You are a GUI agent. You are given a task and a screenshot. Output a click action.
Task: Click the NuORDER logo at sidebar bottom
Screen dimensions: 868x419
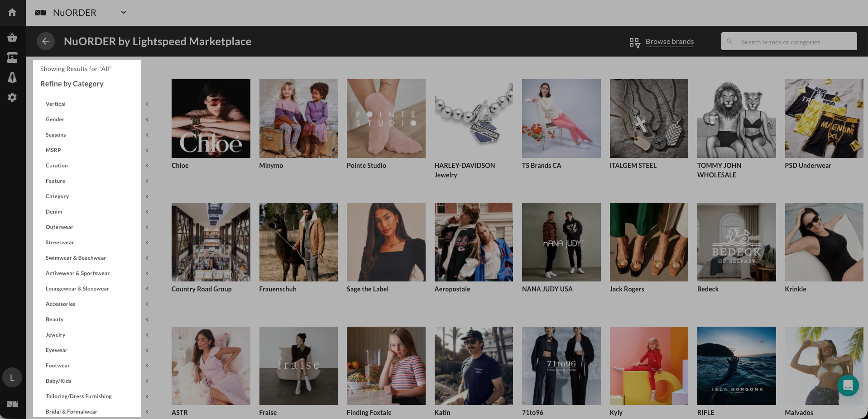click(12, 404)
